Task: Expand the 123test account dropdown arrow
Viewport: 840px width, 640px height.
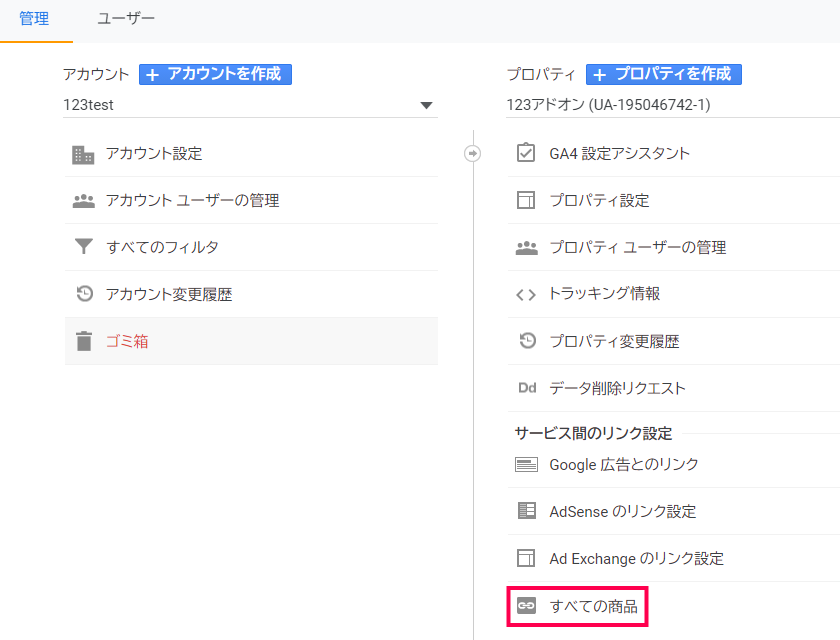Action: [426, 106]
